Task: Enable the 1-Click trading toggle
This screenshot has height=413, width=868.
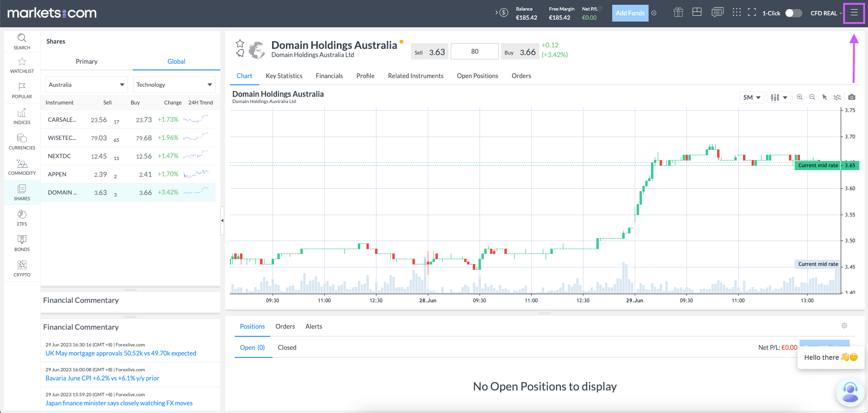Action: pyautogui.click(x=793, y=13)
